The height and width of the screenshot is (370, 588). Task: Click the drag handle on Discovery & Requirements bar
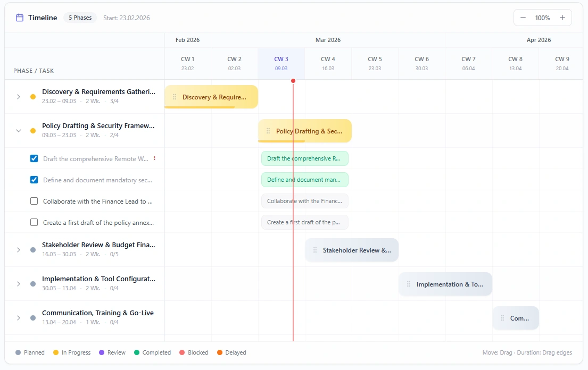point(175,97)
